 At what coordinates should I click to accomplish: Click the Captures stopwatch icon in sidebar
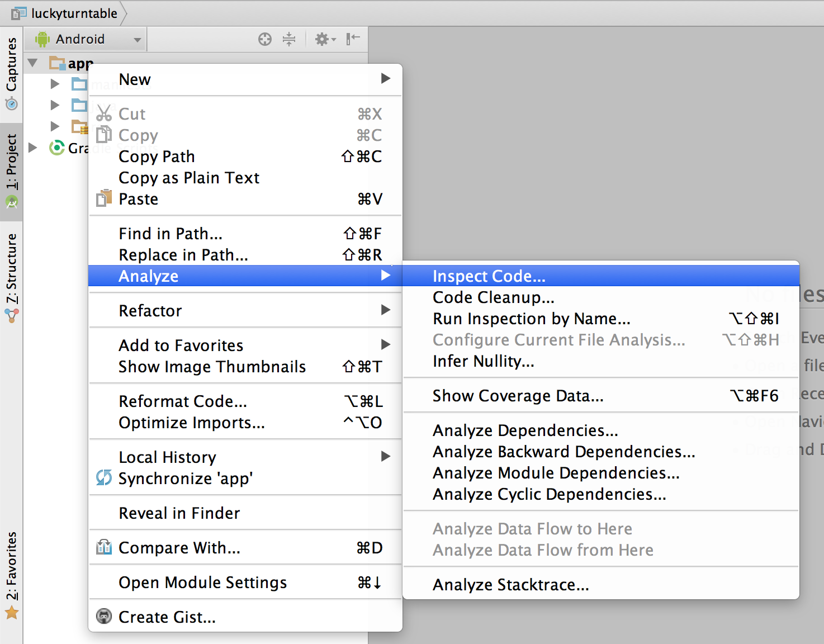(12, 104)
